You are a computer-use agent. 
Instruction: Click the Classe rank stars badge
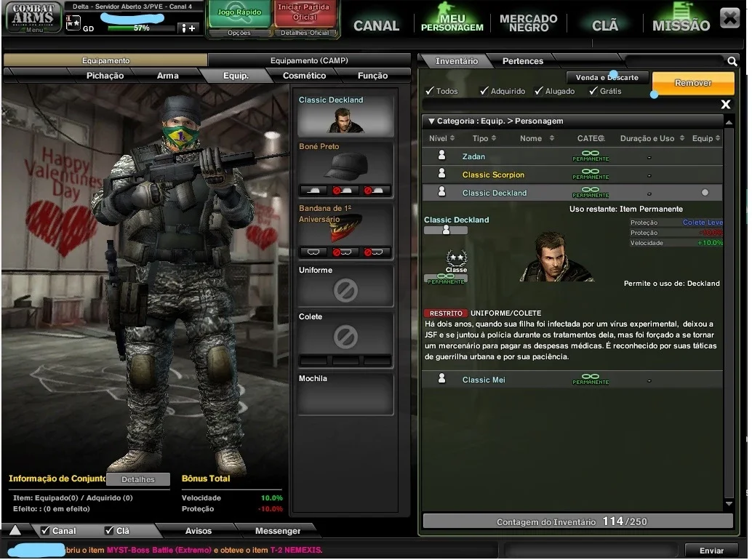coord(457,258)
